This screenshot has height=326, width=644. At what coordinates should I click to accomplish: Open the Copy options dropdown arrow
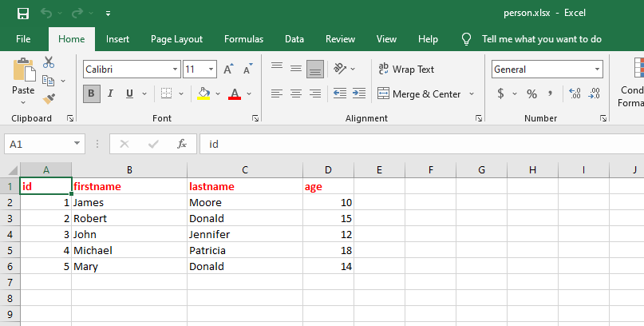click(63, 81)
